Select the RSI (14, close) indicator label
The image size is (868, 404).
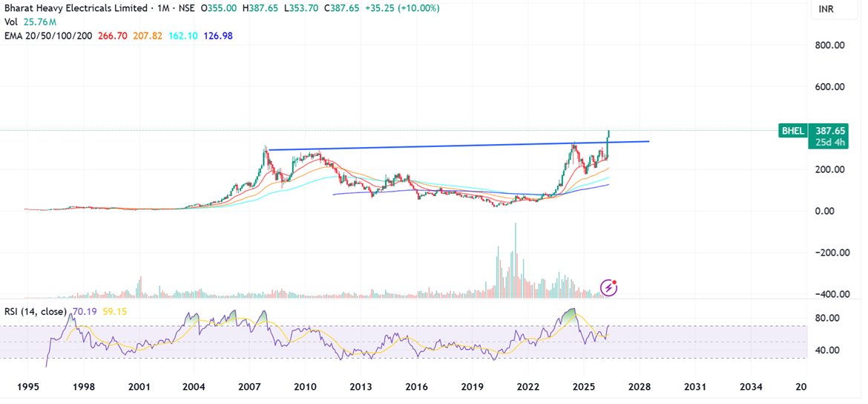point(36,311)
